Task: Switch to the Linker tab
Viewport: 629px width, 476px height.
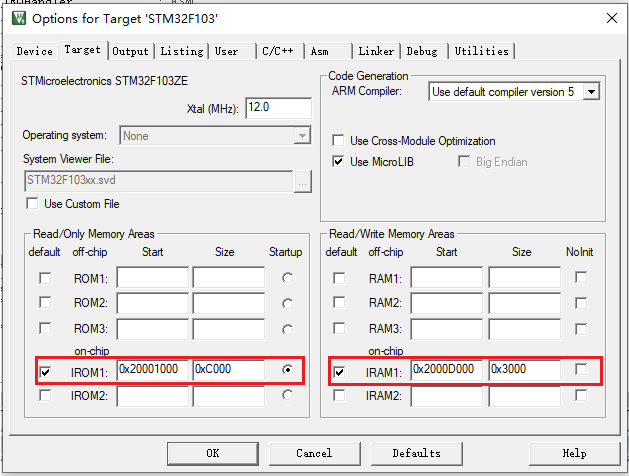Action: click(376, 51)
